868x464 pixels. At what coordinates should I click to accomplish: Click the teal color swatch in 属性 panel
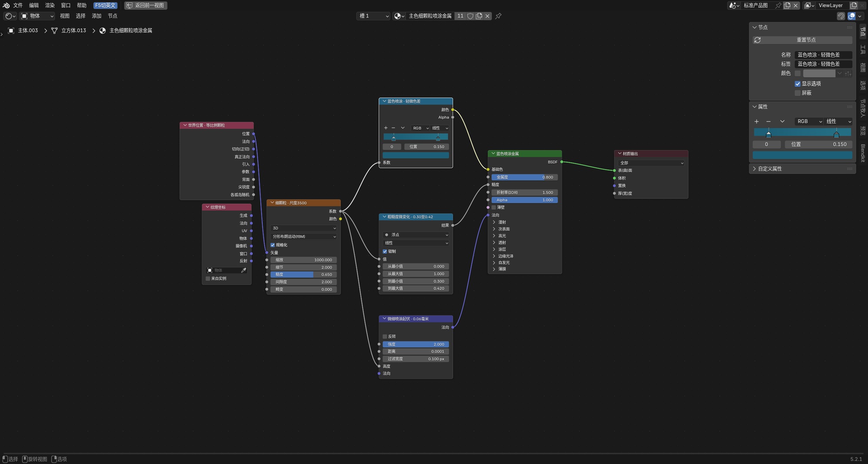pos(802,155)
